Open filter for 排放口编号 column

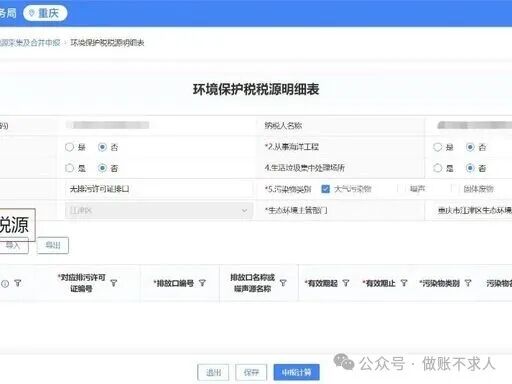pyautogui.click(x=202, y=283)
